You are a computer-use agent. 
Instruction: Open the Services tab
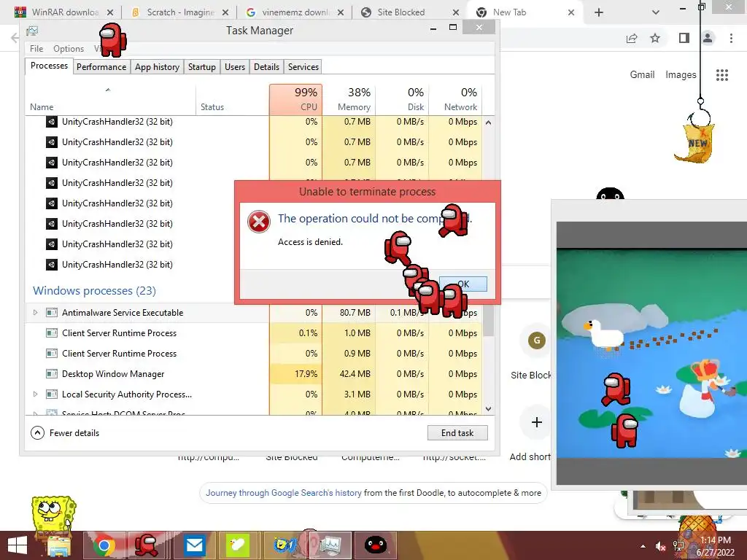303,66
